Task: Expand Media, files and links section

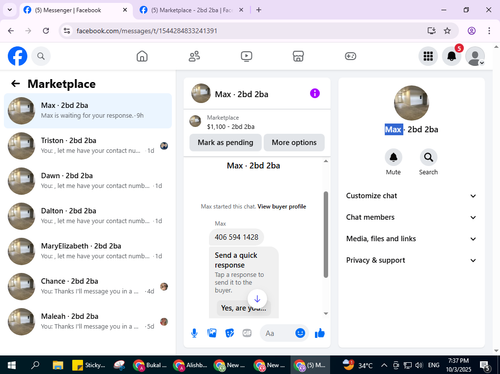Action: 411,239
